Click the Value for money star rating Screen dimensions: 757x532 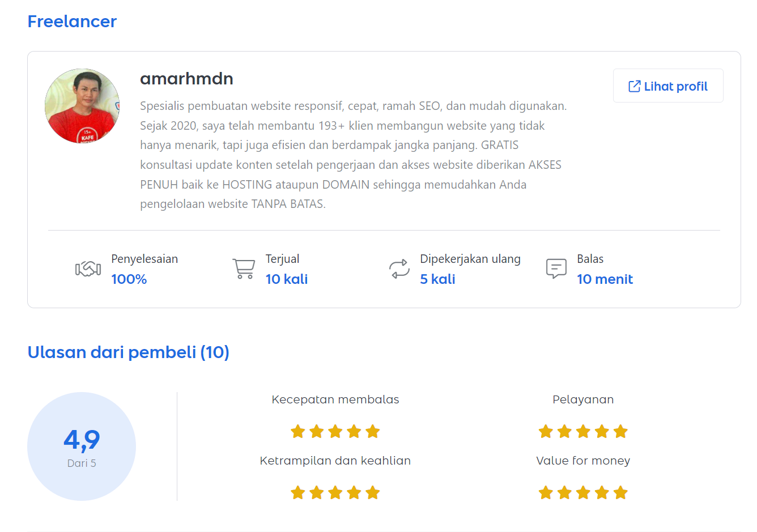click(582, 493)
